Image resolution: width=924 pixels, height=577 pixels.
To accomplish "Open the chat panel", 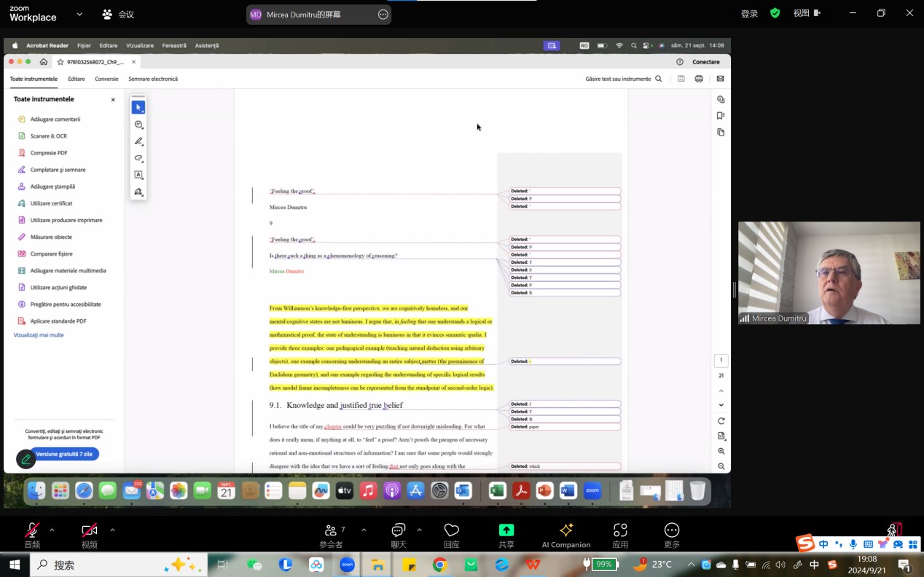I will click(398, 534).
